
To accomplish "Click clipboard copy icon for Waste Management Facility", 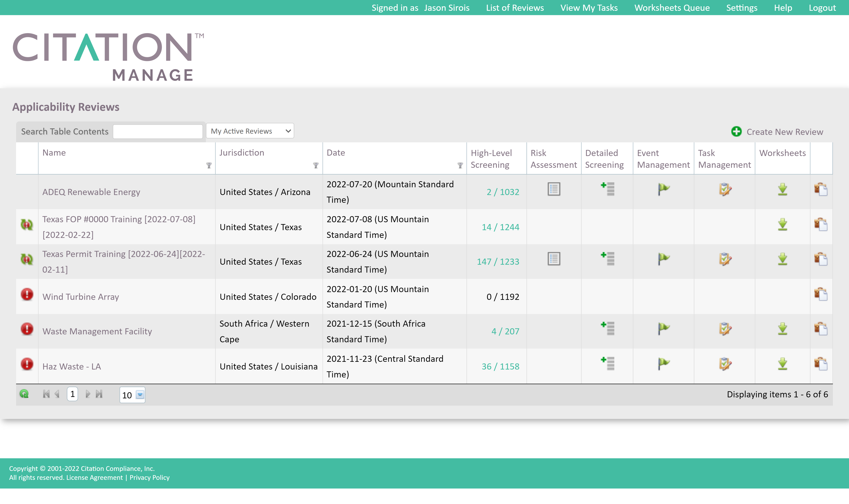I will [821, 329].
